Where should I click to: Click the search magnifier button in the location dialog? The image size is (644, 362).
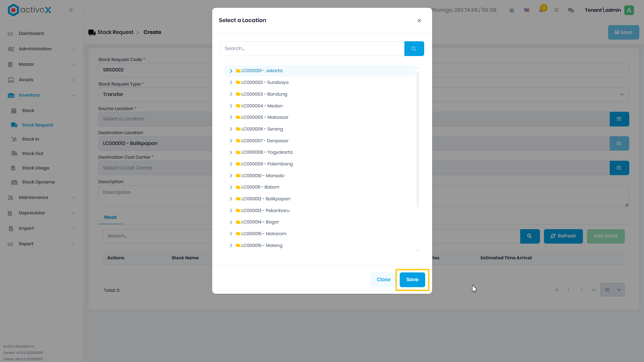click(414, 49)
